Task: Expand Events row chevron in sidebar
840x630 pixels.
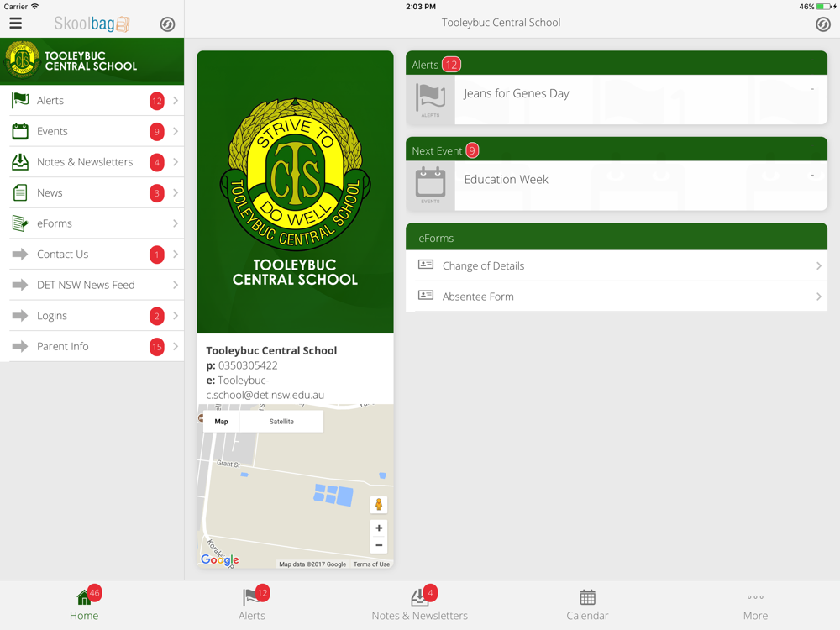Action: [176, 131]
